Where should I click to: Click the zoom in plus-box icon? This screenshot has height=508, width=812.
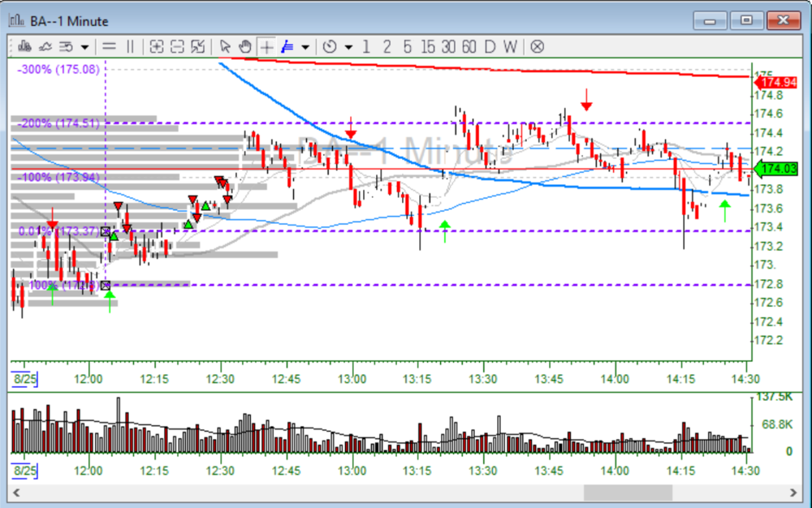[157, 46]
